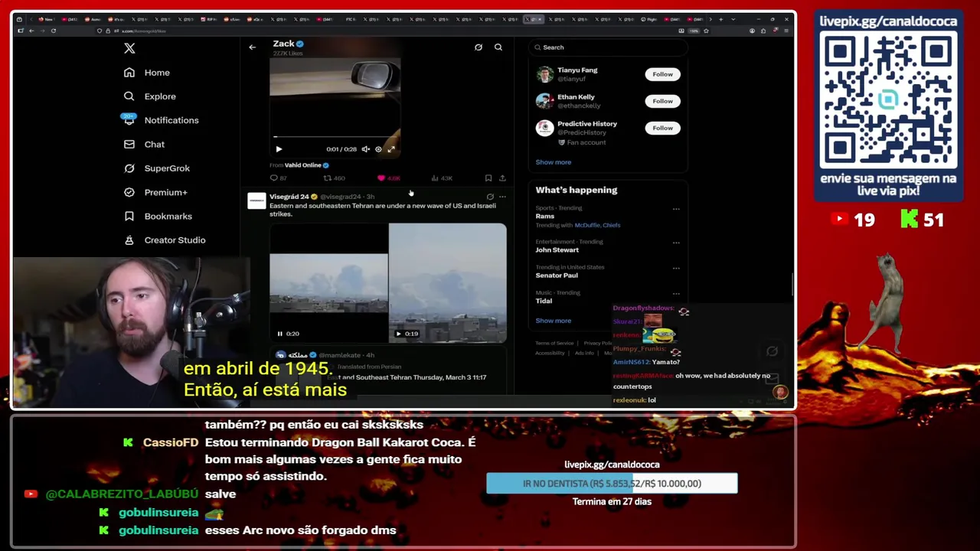
Task: Follow Ethan Kelly
Action: point(663,101)
